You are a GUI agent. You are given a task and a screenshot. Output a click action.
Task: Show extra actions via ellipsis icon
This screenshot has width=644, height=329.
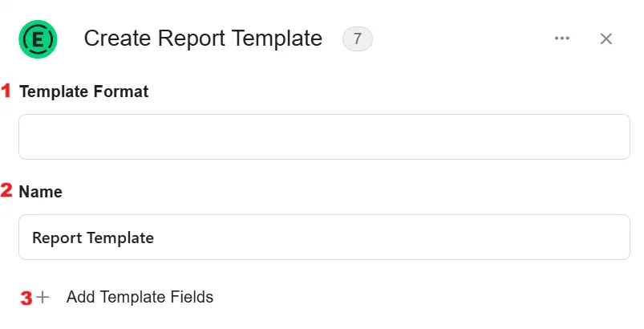[562, 39]
